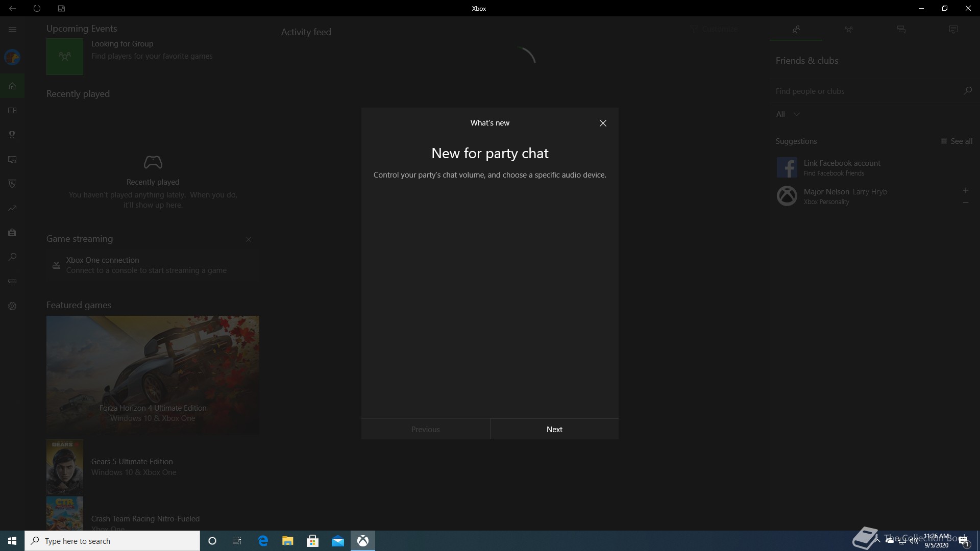
Task: Open the hamburger menu in the sidebar
Action: [12, 30]
